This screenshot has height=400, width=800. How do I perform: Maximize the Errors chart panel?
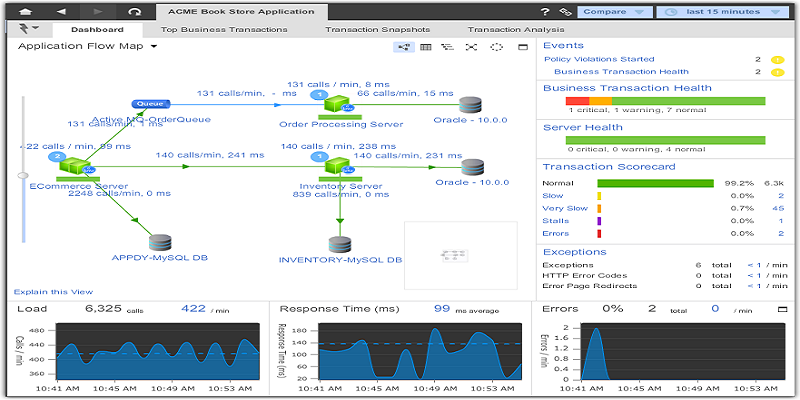pos(783,309)
